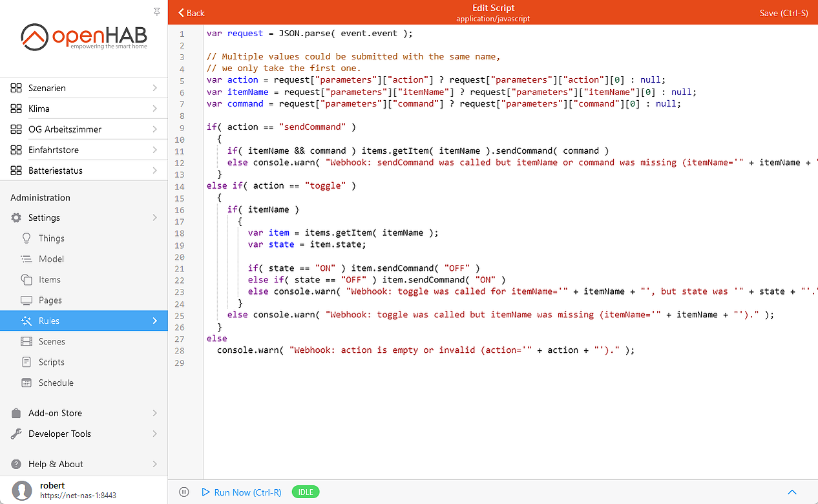
Task: Click the application/javascript subtitle
Action: point(493,19)
